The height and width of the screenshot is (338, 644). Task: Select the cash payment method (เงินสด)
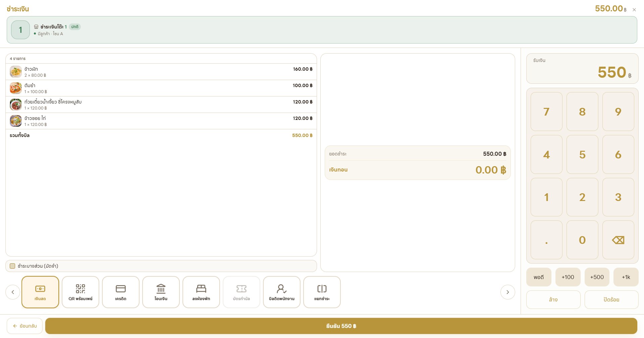40,292
